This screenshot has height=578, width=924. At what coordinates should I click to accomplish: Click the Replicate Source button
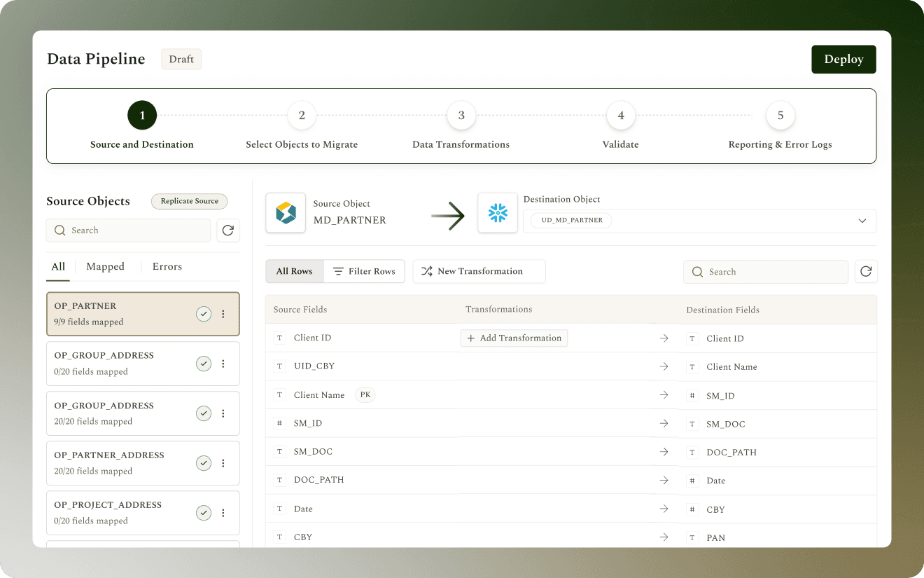(x=190, y=201)
